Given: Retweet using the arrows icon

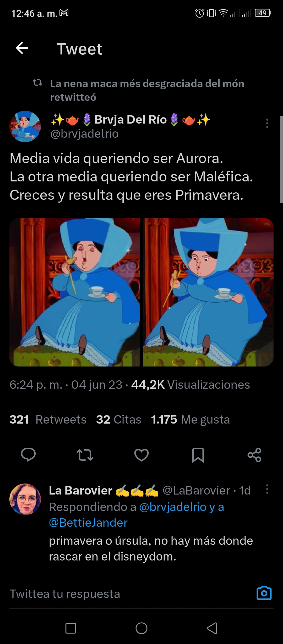Looking at the screenshot, I should point(85,455).
